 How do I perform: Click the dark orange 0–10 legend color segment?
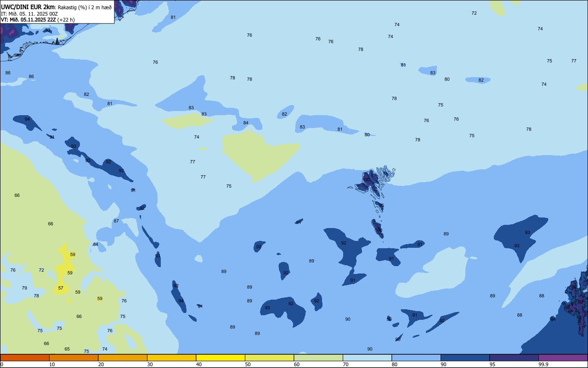[25, 357]
